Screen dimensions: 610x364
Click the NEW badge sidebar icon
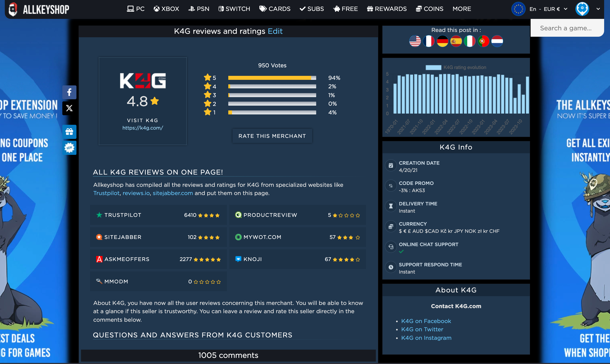click(x=69, y=148)
